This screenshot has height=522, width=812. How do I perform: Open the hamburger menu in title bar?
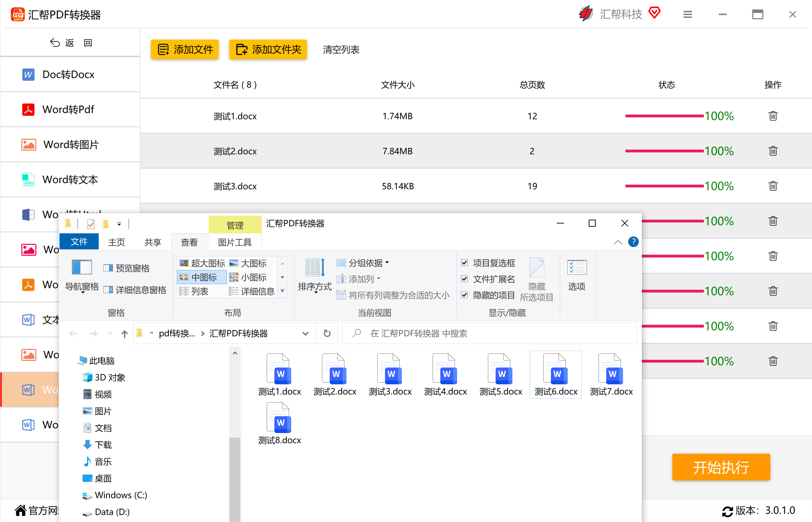687,14
